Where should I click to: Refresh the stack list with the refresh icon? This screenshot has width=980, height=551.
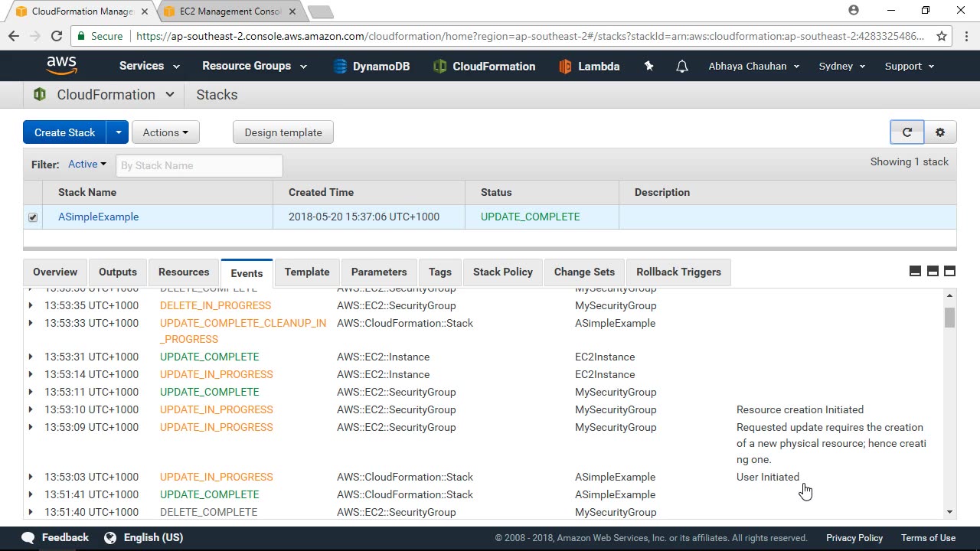point(907,132)
